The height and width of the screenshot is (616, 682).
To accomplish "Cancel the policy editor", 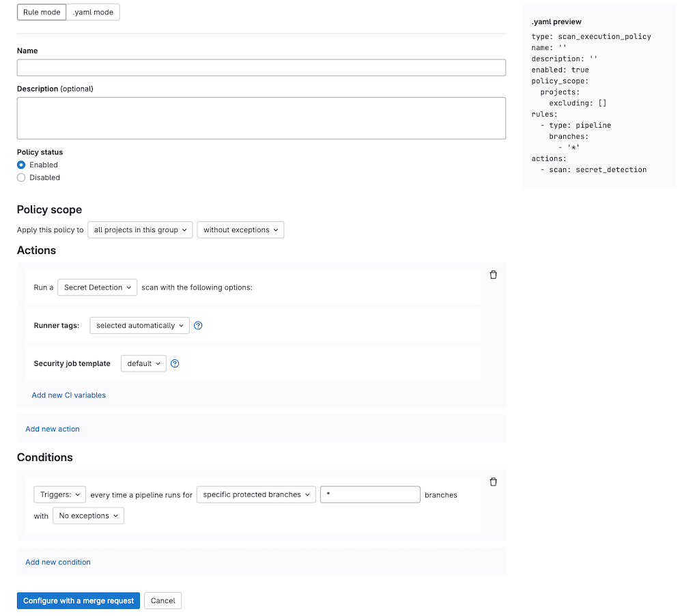I will click(162, 600).
